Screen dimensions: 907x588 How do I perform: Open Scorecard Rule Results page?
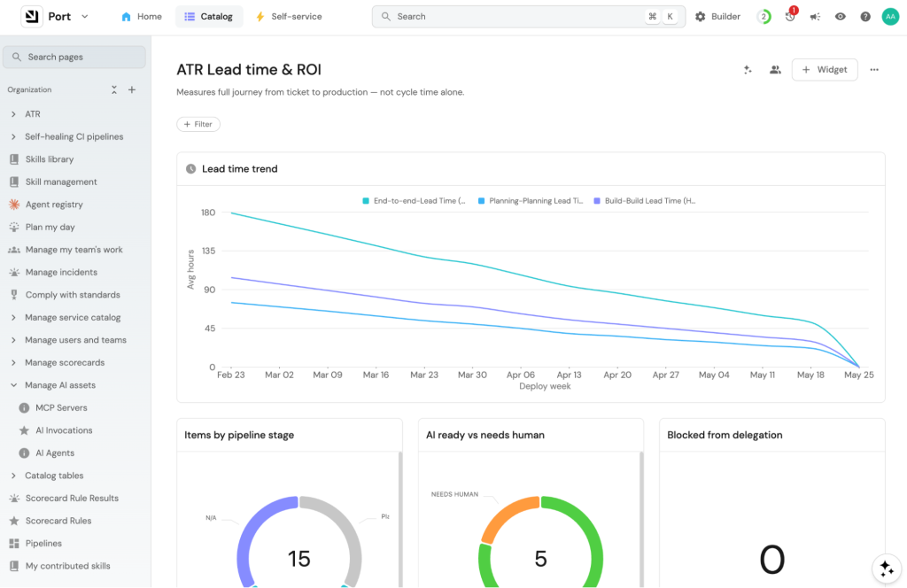point(72,498)
